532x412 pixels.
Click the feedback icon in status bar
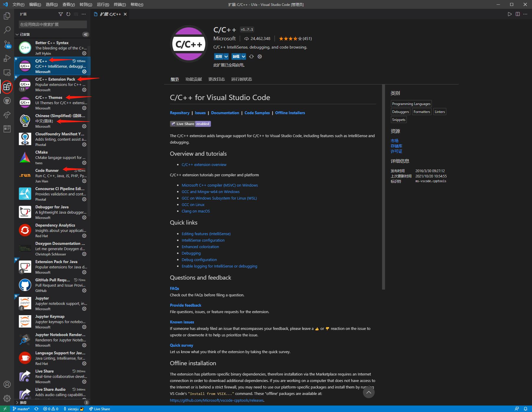(517, 409)
